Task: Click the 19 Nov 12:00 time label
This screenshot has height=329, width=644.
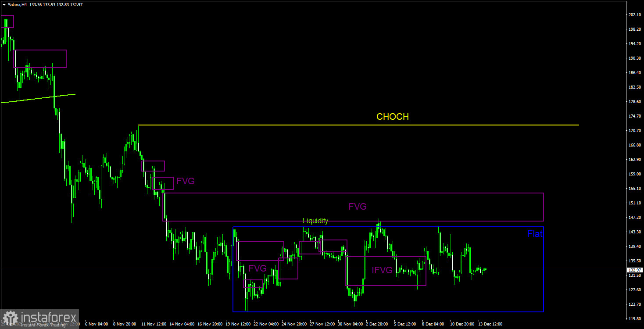Action: 238,324
